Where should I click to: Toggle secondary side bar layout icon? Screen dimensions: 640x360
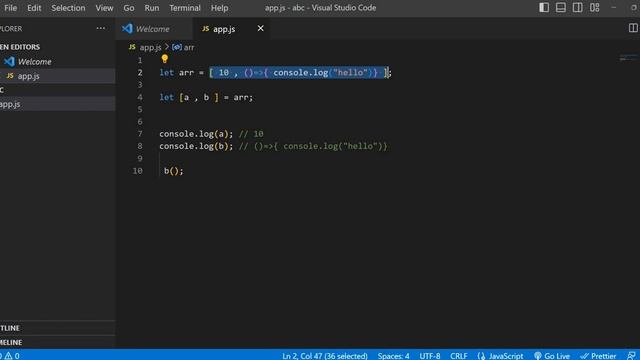[578, 8]
